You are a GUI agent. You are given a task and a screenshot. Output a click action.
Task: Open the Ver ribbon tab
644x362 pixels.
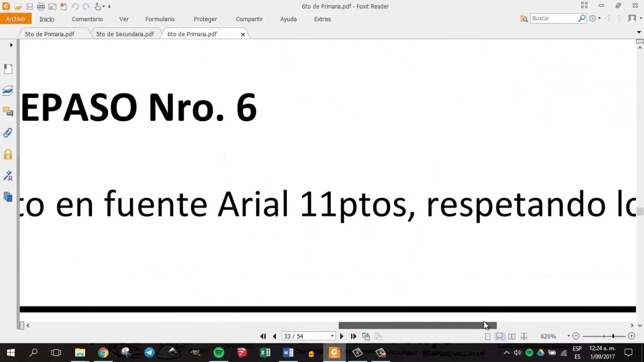click(124, 19)
